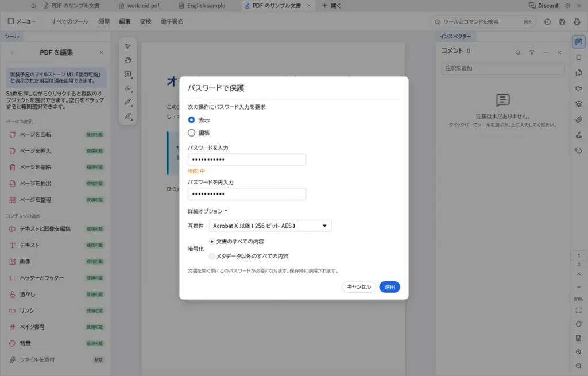Go back with arrow in PDF を編集 panel
Viewport: 588px width, 376px height.
click(11, 52)
